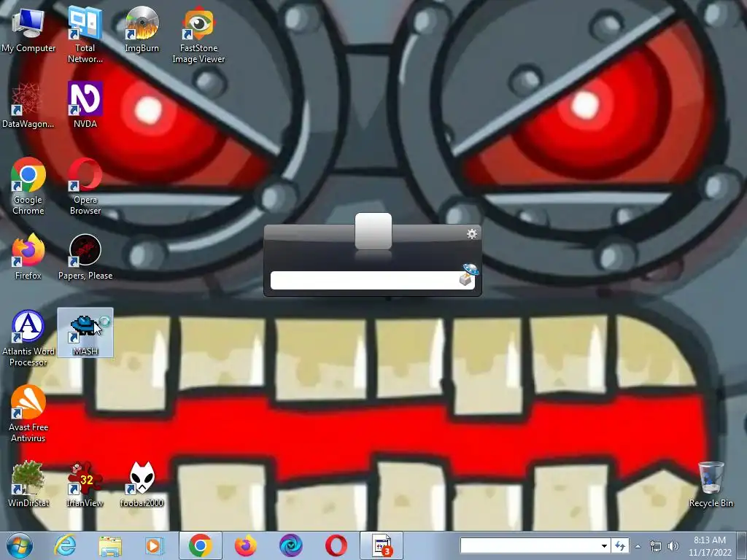Open the Windows Start menu
747x560 pixels.
tap(20, 545)
